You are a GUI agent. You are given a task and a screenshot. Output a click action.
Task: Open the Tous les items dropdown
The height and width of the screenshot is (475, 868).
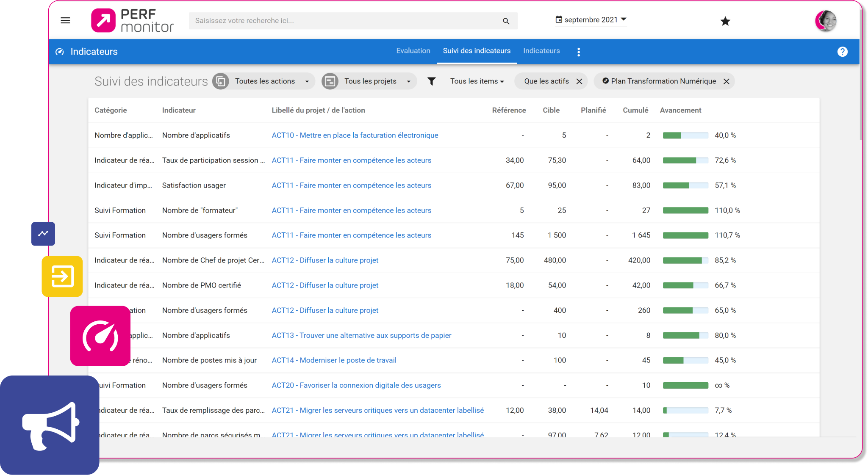click(477, 81)
